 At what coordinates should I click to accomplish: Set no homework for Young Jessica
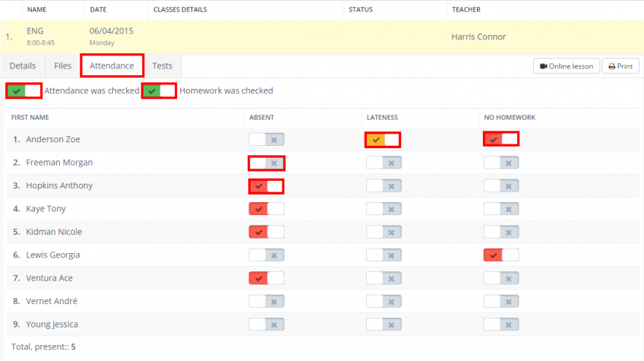click(x=500, y=325)
